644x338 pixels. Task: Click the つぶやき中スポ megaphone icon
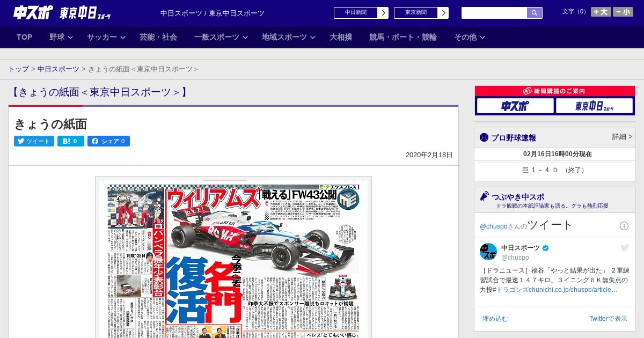coord(484,196)
